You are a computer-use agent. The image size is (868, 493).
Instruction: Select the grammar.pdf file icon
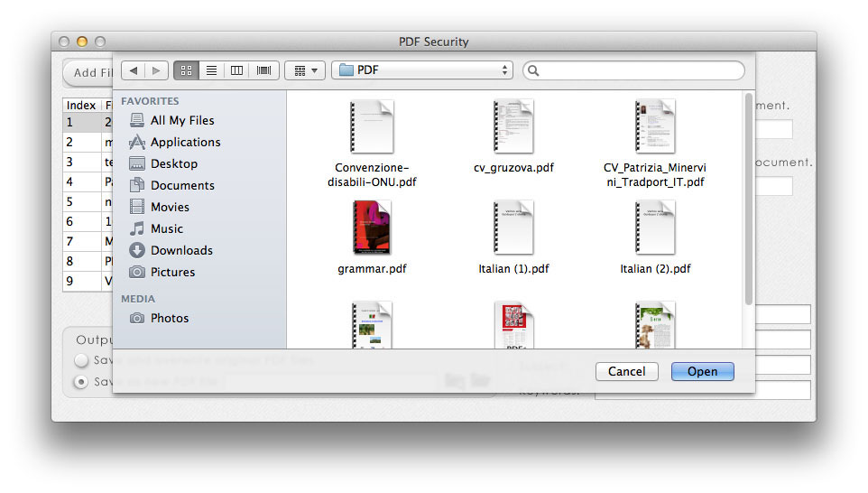tap(372, 228)
